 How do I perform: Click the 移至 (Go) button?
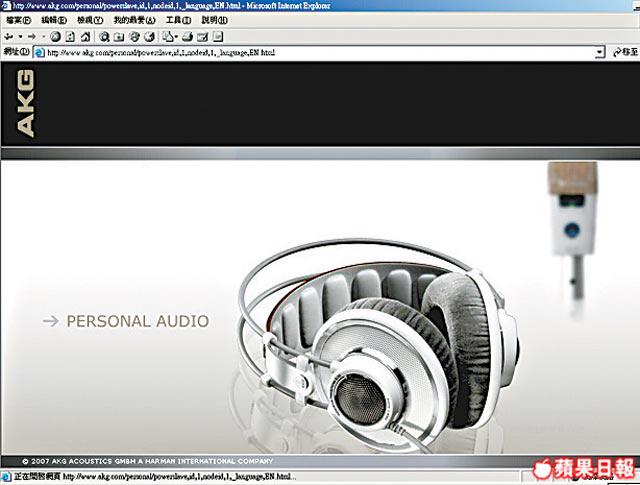pos(625,52)
